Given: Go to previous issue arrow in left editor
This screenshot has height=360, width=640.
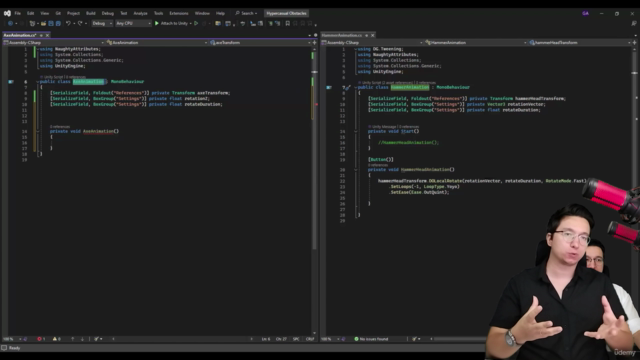Looking at the screenshot, I should pyautogui.click(x=73, y=339).
